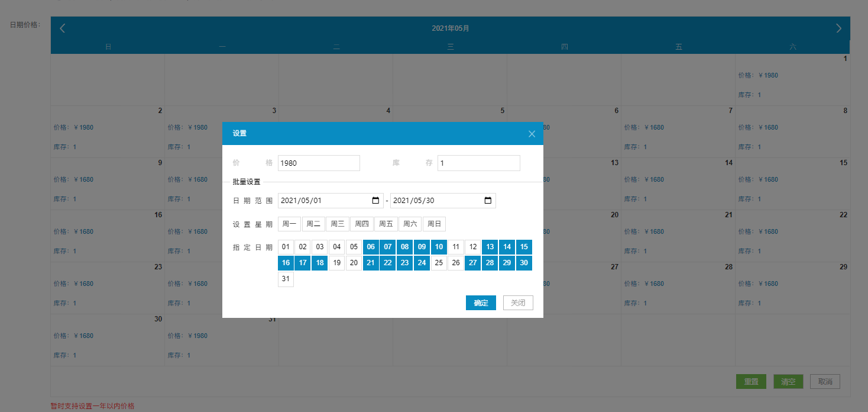The image size is (868, 412).
Task: Deselect specified date 06
Action: (371, 247)
